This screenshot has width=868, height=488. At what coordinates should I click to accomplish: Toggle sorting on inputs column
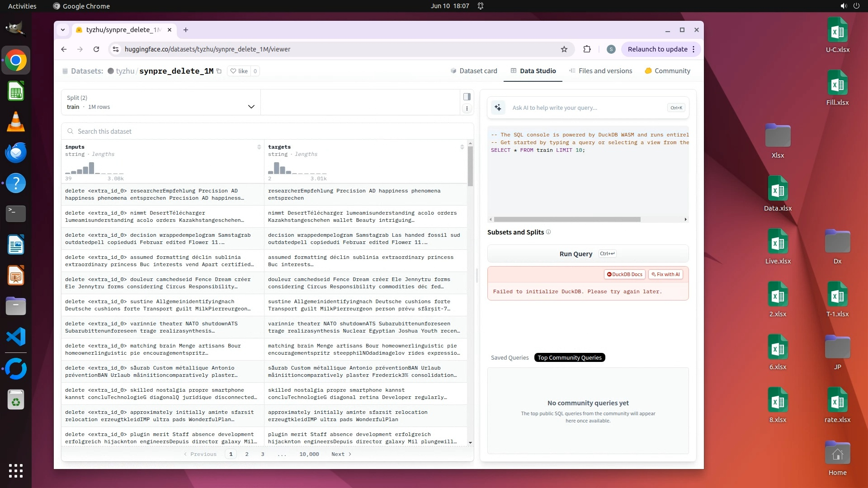pyautogui.click(x=259, y=147)
